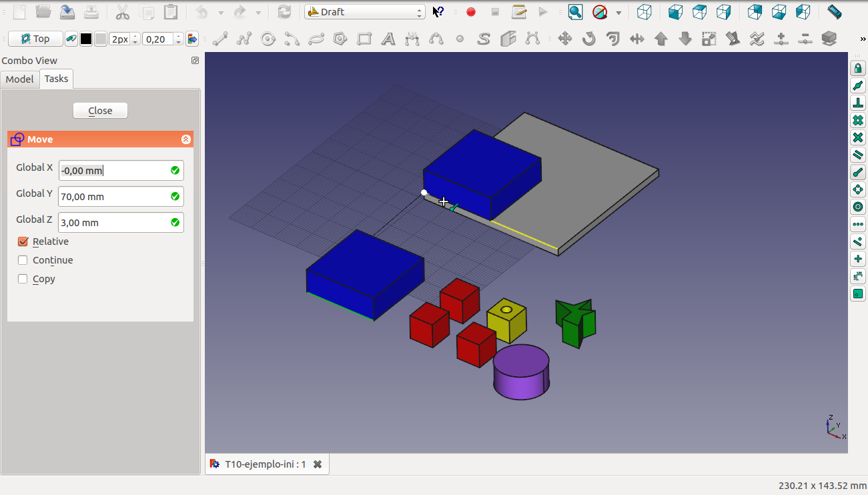Switch to the Model tab
The image size is (868, 495).
pyautogui.click(x=19, y=79)
